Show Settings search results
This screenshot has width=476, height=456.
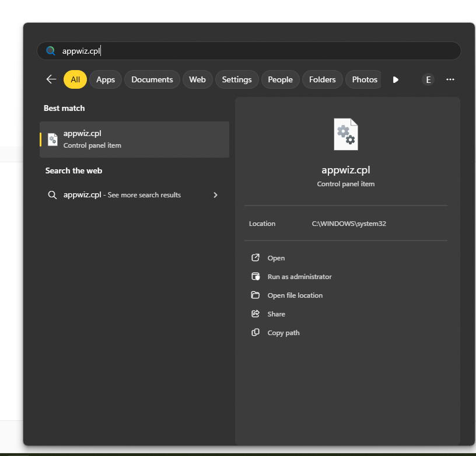pyautogui.click(x=237, y=79)
